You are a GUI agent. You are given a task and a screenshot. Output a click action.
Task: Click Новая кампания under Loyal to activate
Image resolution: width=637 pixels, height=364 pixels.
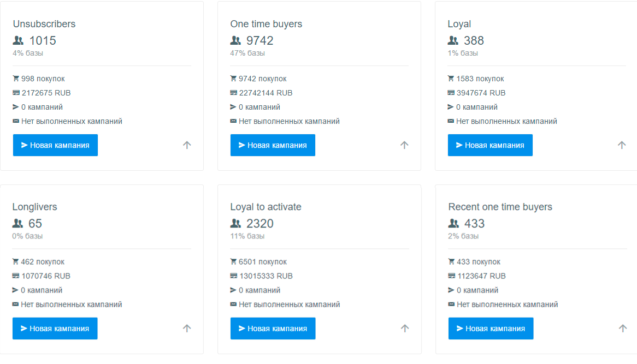(273, 329)
